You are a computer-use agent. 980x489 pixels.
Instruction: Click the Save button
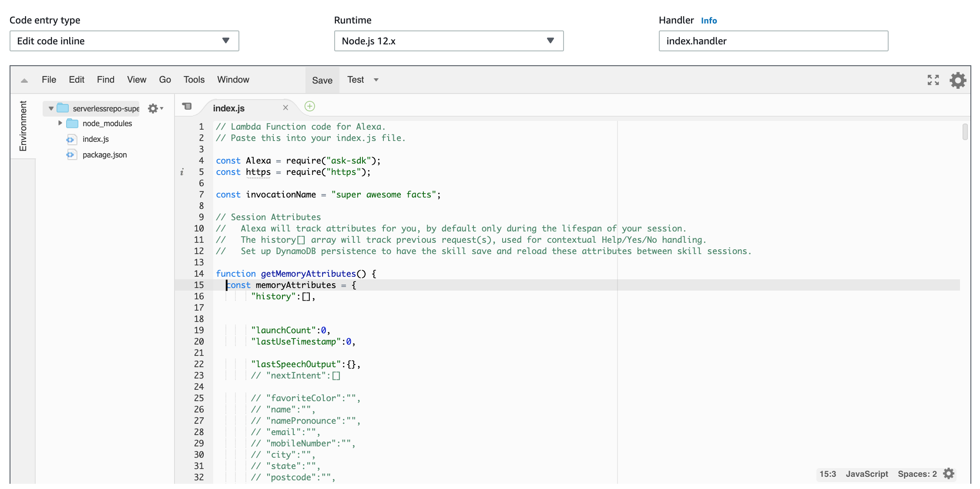[x=322, y=80]
